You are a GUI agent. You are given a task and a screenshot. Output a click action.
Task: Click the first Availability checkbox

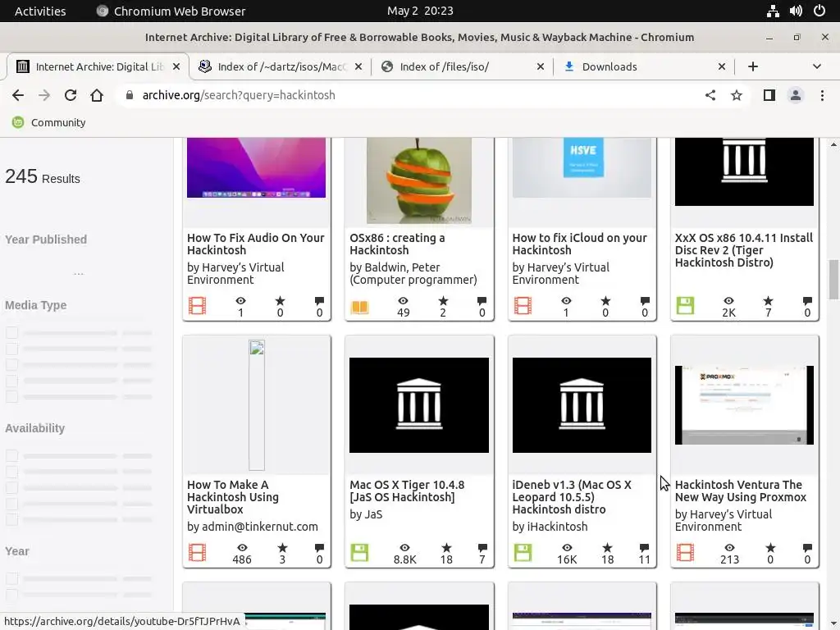[x=11, y=456]
